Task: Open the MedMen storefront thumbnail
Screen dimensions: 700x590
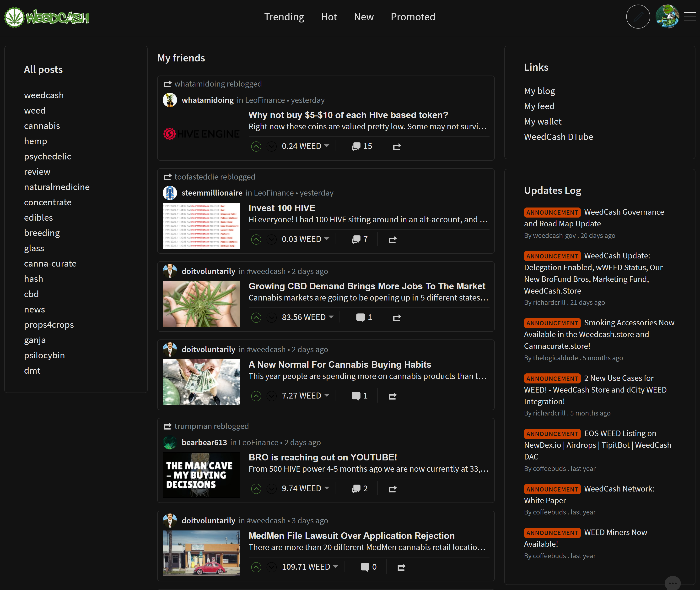Action: tap(201, 553)
